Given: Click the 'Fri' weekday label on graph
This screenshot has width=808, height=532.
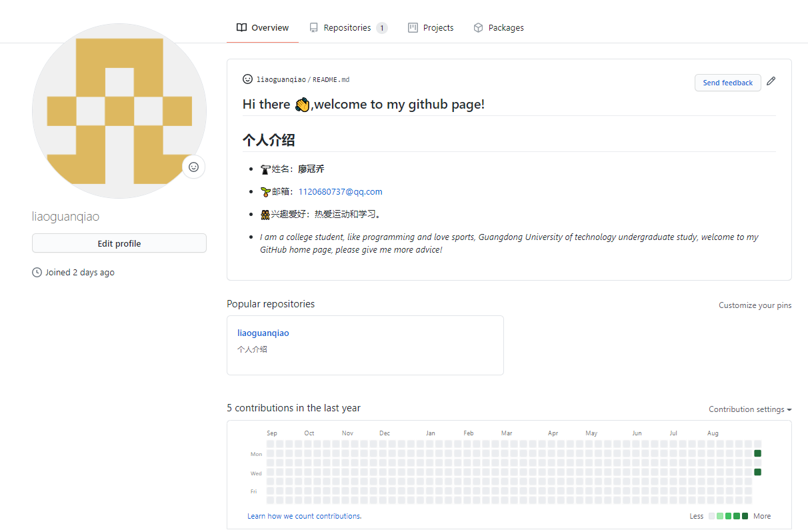Looking at the screenshot, I should pos(254,491).
